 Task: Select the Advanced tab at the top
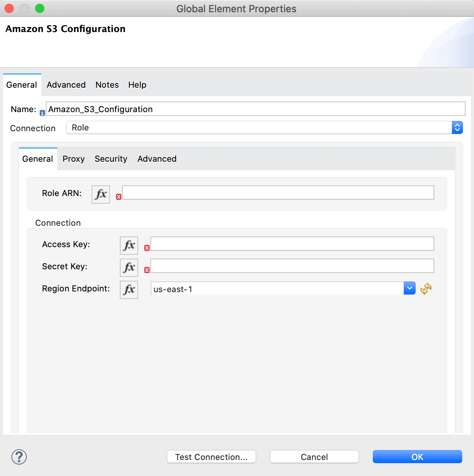click(x=66, y=85)
